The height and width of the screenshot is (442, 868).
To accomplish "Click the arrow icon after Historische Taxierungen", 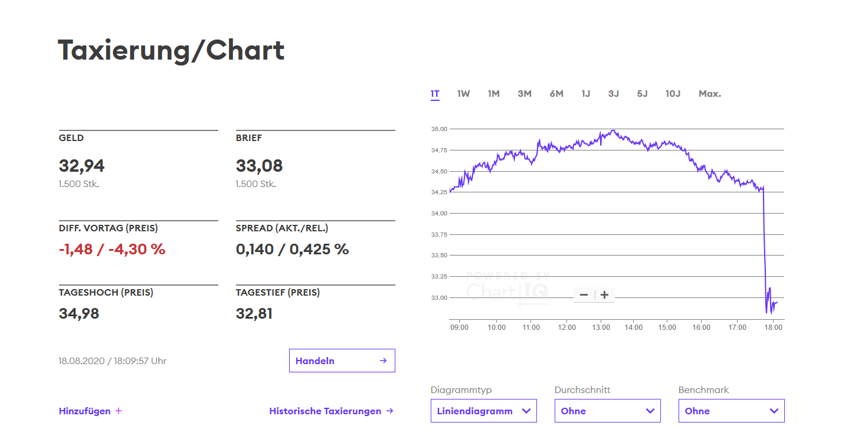I will click(391, 411).
